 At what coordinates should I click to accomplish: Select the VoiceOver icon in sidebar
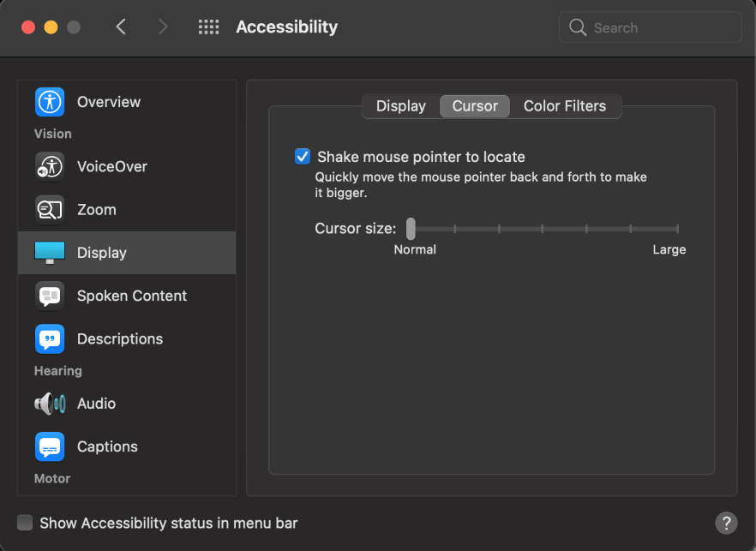[x=50, y=166]
